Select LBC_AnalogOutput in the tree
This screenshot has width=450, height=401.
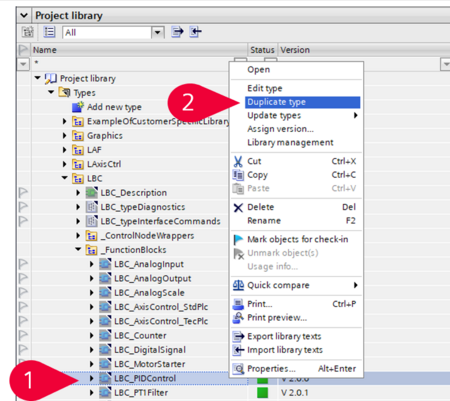pyautogui.click(x=153, y=279)
